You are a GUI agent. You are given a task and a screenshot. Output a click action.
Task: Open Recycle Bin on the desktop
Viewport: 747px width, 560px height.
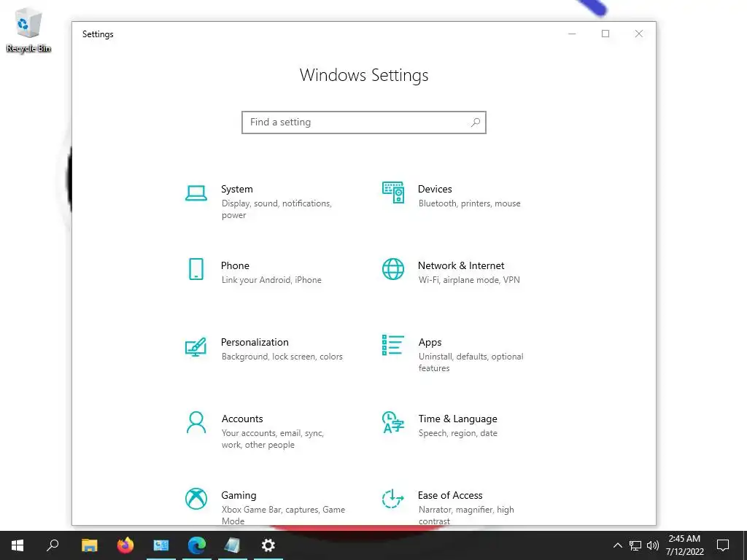(28, 30)
